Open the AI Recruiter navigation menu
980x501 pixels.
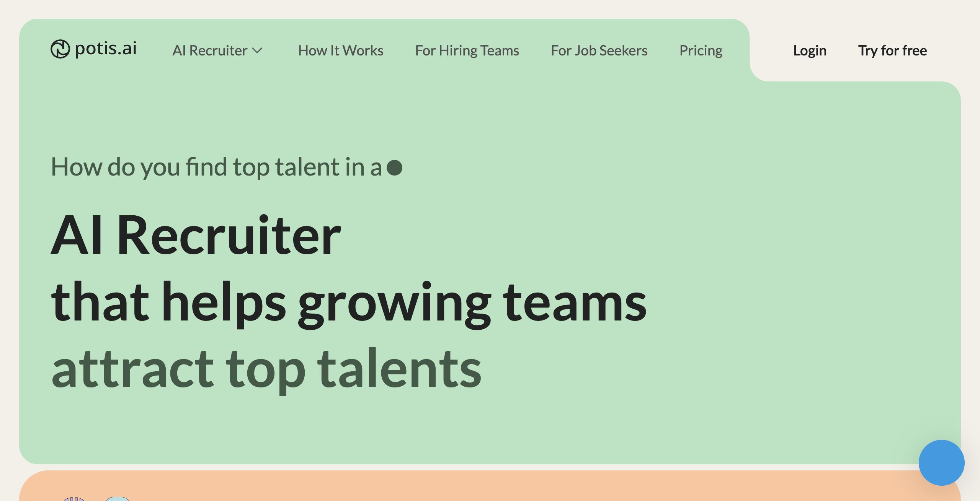point(210,50)
